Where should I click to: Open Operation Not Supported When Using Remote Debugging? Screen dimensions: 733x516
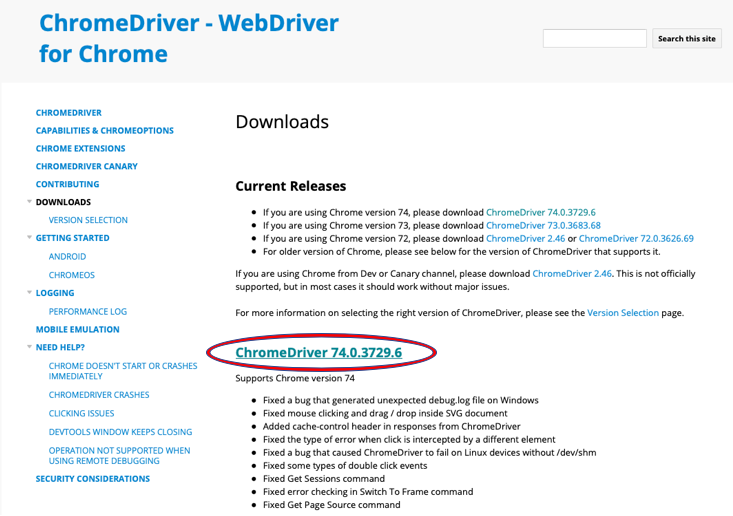coord(119,456)
